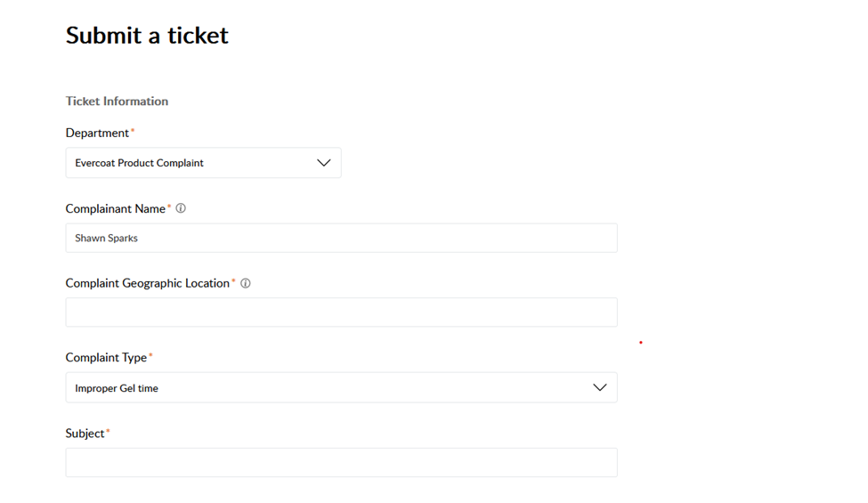Select the "Improper Gel time" selected value
This screenshot has height=503, width=868.
pos(117,388)
